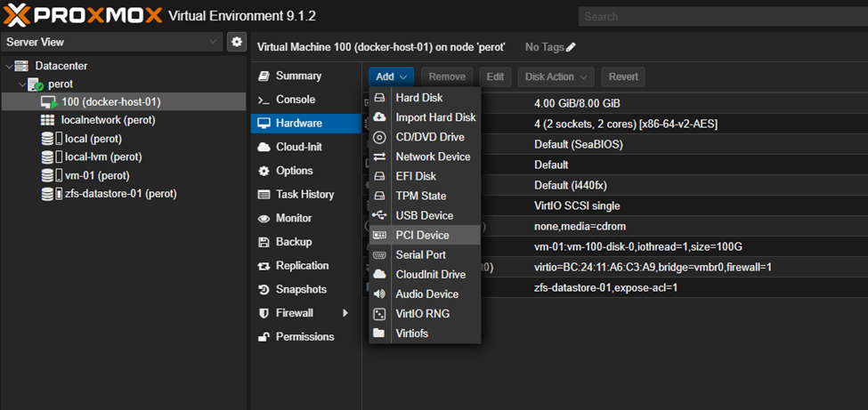This screenshot has height=410, width=868.
Task: Click the pencil icon next to No Tags
Action: 571,47
